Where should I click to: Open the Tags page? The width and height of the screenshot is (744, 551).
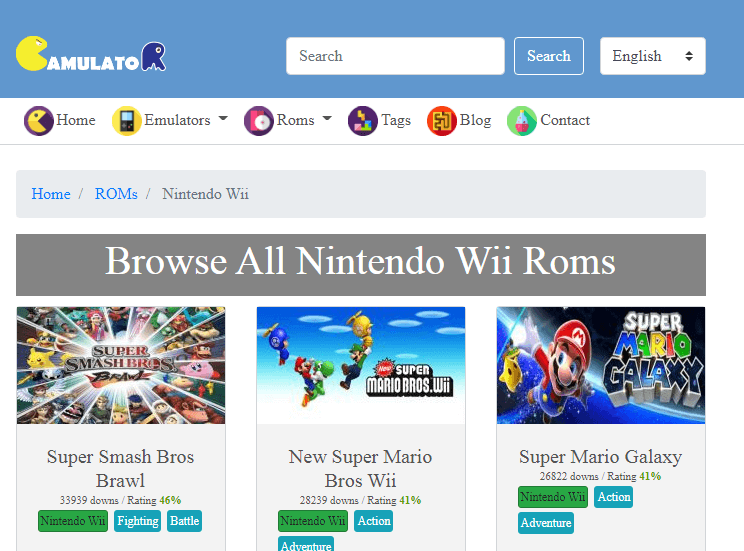point(396,120)
